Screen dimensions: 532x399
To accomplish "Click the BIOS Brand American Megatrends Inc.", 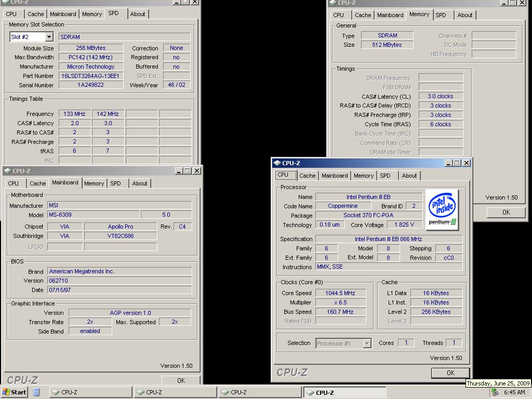I will coord(119,271).
